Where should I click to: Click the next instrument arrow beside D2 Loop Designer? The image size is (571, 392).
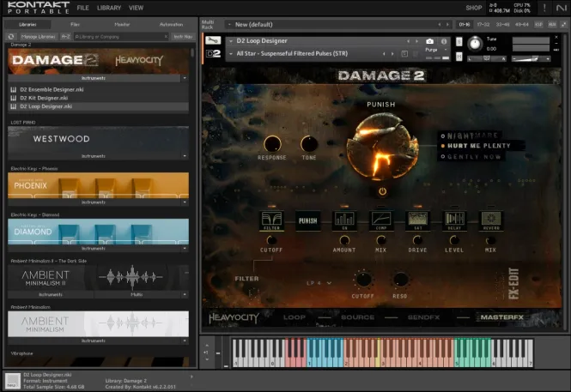click(x=417, y=41)
